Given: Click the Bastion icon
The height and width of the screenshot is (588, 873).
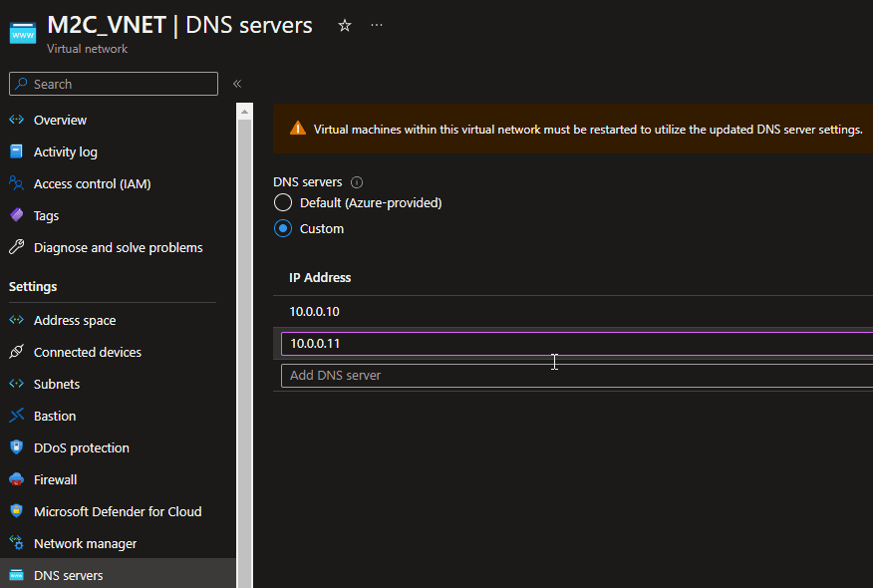Looking at the screenshot, I should pos(17,416).
